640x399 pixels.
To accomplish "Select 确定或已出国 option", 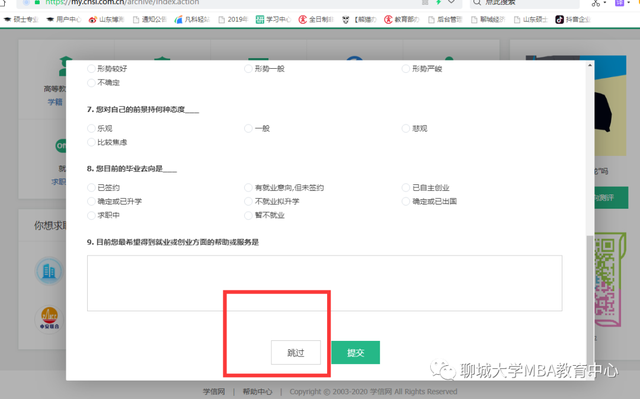I will click(x=429, y=202).
